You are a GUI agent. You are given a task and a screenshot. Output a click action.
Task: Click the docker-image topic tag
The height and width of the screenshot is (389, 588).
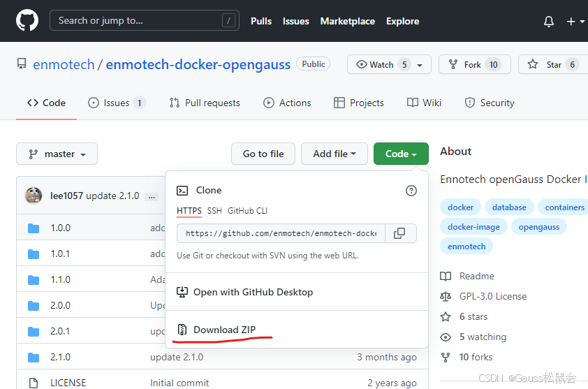[x=473, y=226]
